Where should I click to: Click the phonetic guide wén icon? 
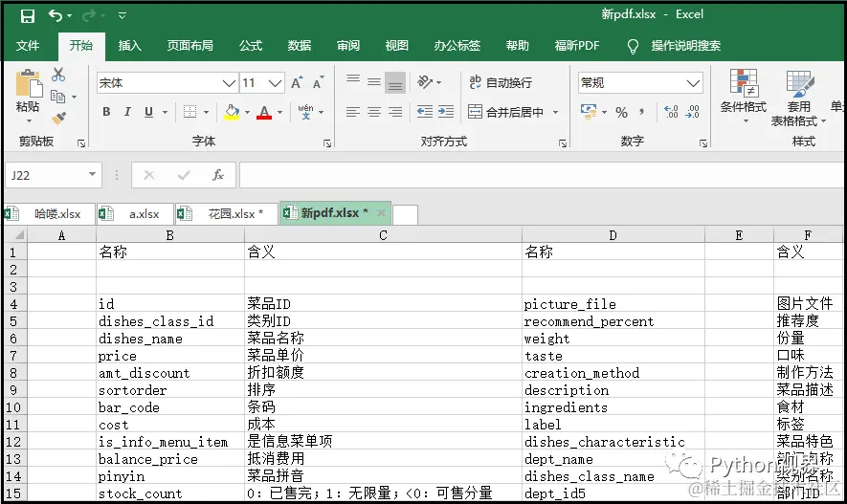click(305, 112)
